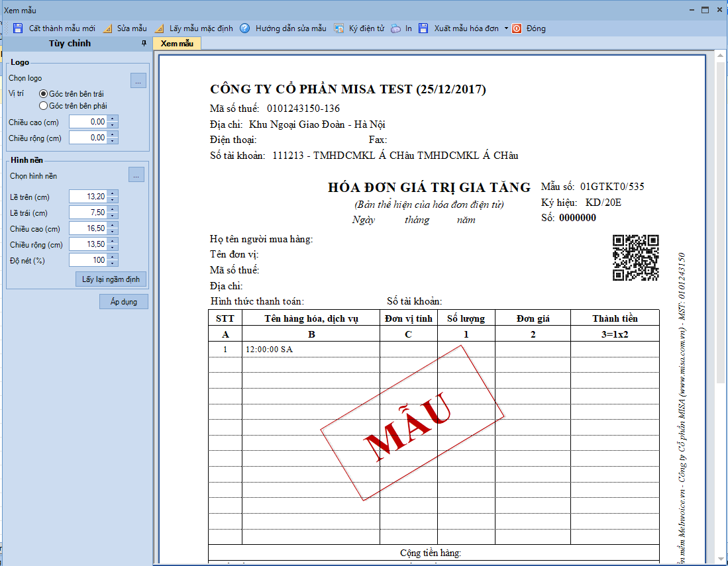Click the 'Áp dụng' button
The image size is (728, 566).
click(x=123, y=302)
